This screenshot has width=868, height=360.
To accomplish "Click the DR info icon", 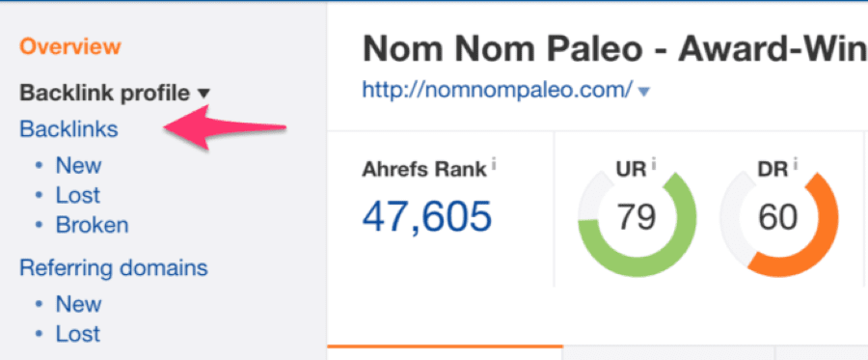I will click(796, 164).
